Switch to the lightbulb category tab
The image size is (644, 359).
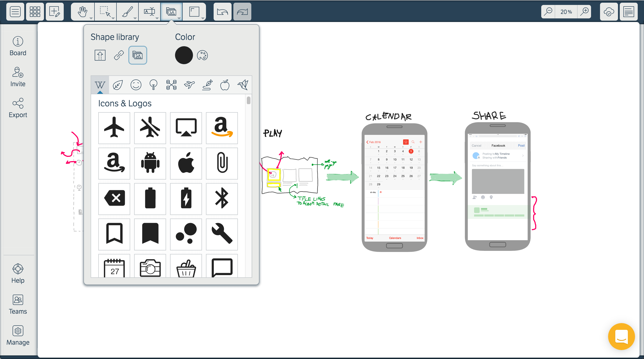tap(153, 85)
